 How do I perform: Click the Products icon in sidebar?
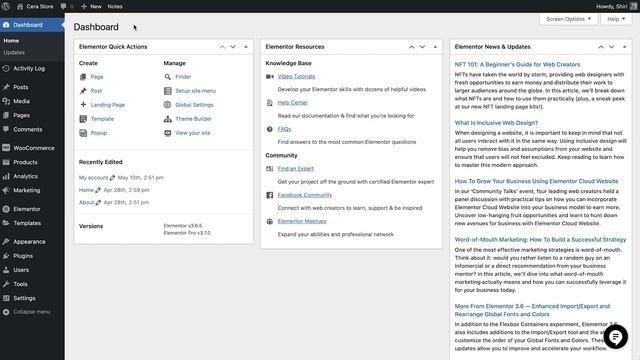pyautogui.click(x=6, y=162)
